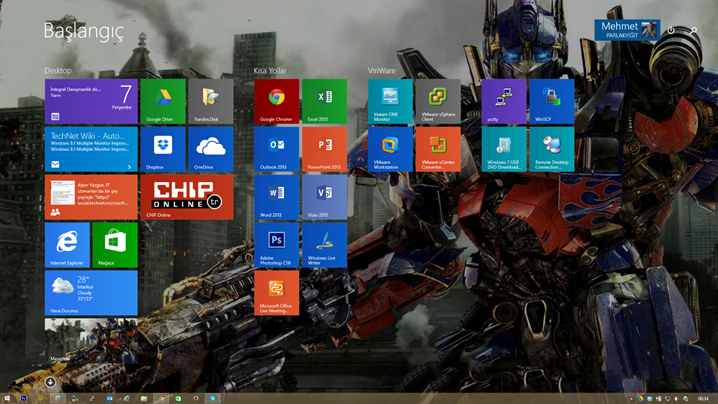Open VMware Workstation tile
The height and width of the screenshot is (404, 718).
(x=390, y=149)
